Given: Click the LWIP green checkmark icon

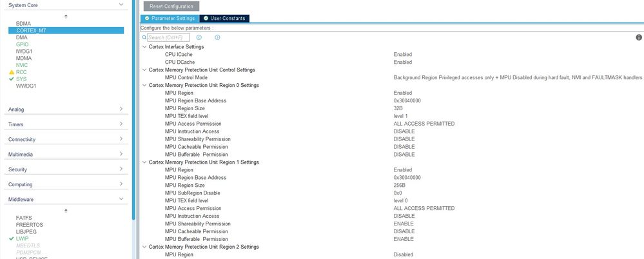Looking at the screenshot, I should click(12, 238).
